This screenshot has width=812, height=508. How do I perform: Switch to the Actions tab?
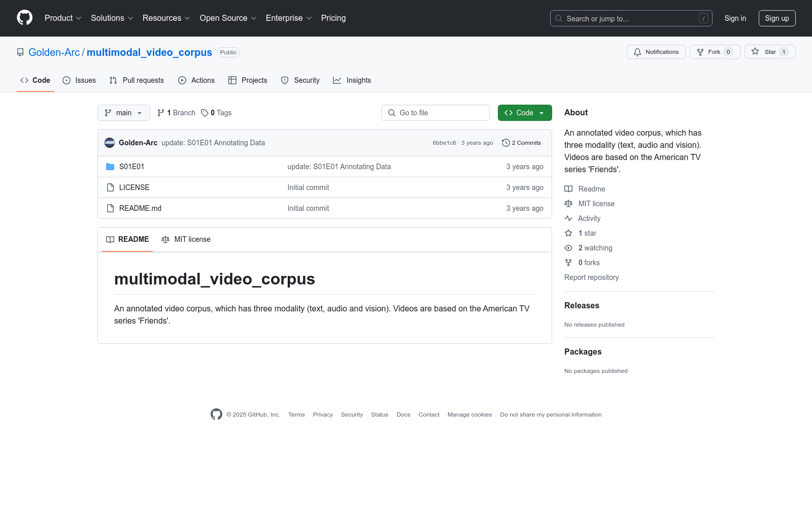tap(196, 80)
